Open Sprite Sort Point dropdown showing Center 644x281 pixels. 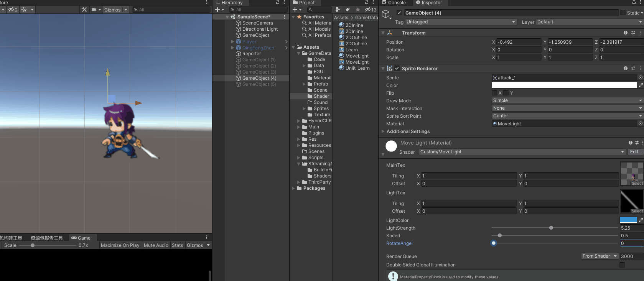[x=568, y=116]
